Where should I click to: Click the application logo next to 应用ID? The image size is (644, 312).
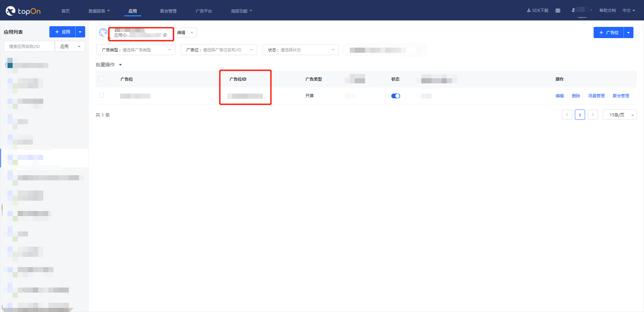coord(103,32)
